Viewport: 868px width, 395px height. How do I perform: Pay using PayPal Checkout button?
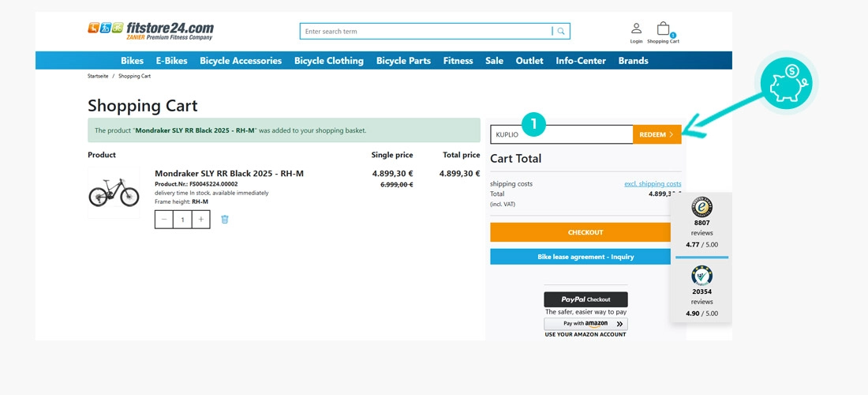(586, 299)
